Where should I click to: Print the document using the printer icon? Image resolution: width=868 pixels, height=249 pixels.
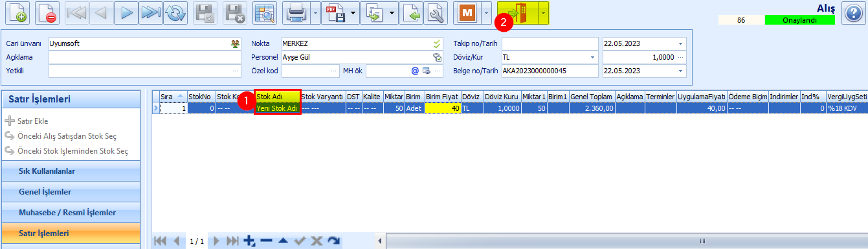coord(296,12)
